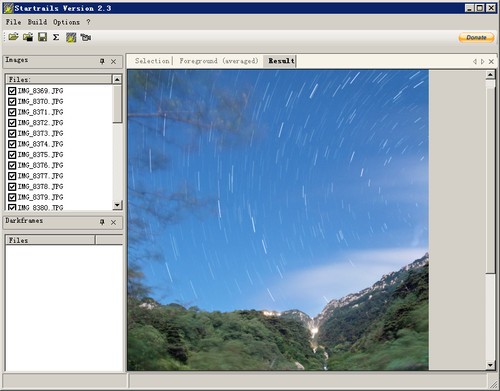Maximize the Startrails window
The width and height of the screenshot is (500, 391).
tap(480, 8)
